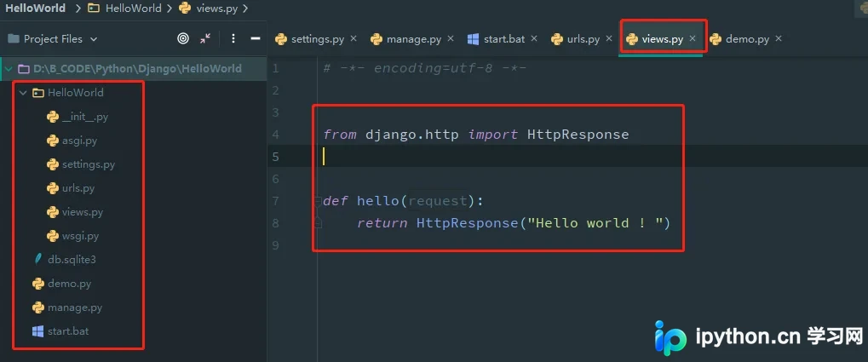Click line number 5 in the gutter
Image resolution: width=868 pixels, height=362 pixels.
(276, 157)
